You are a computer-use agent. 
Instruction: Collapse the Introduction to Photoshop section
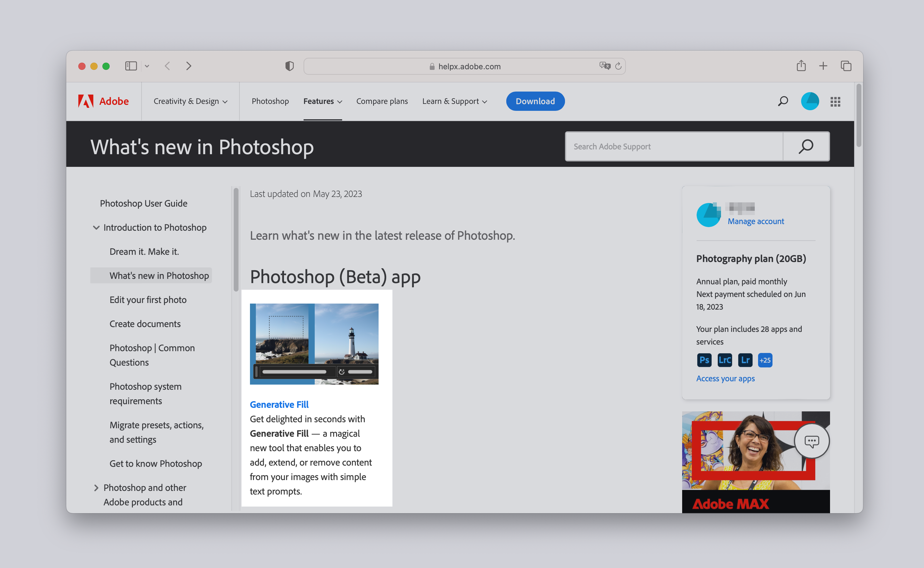point(96,227)
